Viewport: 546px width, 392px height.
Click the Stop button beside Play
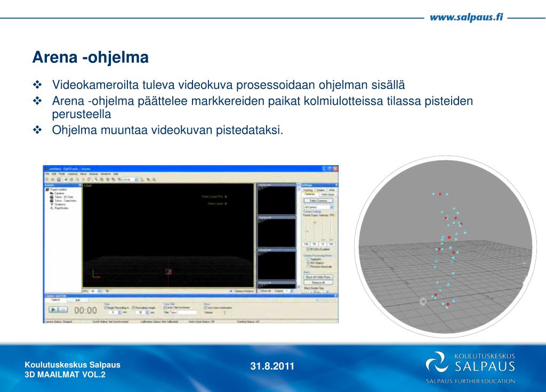click(x=63, y=309)
